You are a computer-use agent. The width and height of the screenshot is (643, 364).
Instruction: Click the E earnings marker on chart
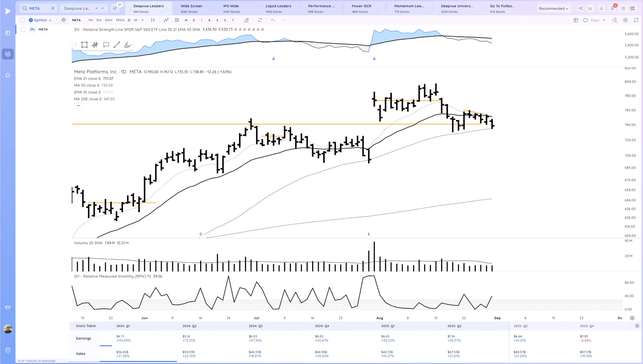click(x=369, y=234)
